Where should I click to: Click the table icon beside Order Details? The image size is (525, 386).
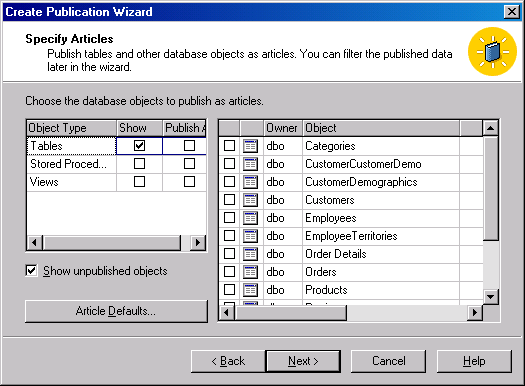point(250,254)
